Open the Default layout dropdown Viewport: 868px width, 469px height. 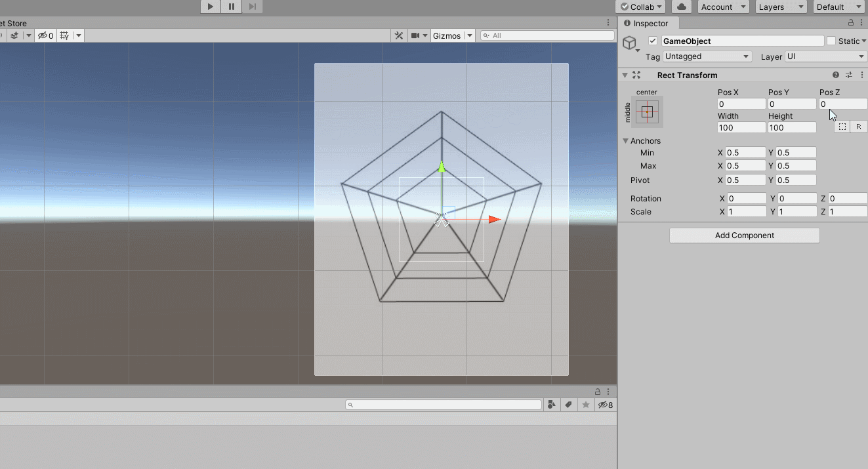click(x=838, y=7)
